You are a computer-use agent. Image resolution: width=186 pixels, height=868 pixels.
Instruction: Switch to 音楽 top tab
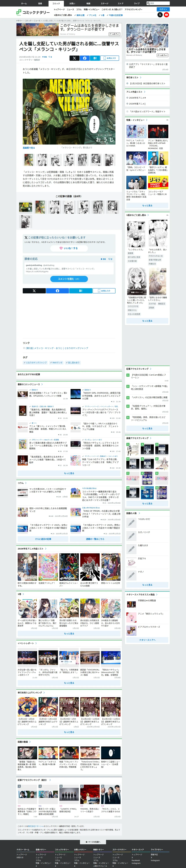coord(40,3)
